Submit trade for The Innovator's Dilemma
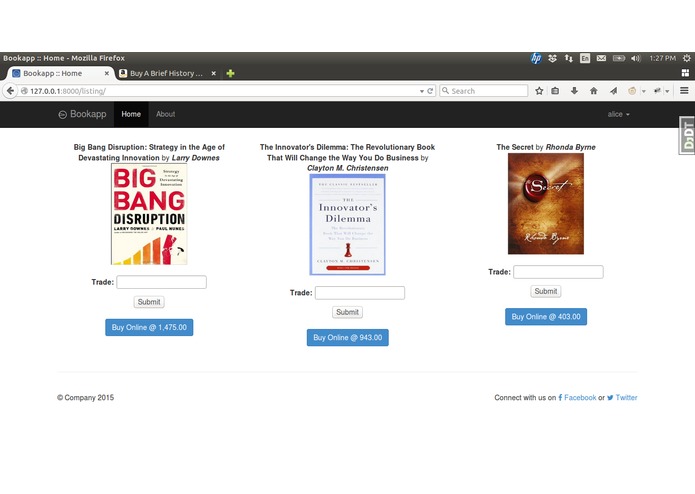The height and width of the screenshot is (494, 695). (348, 312)
